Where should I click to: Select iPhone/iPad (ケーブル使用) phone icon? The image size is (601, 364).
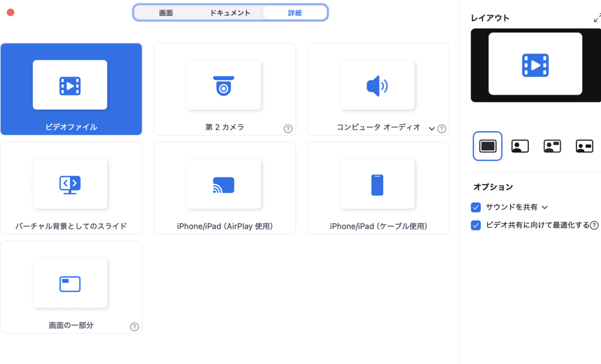(377, 185)
